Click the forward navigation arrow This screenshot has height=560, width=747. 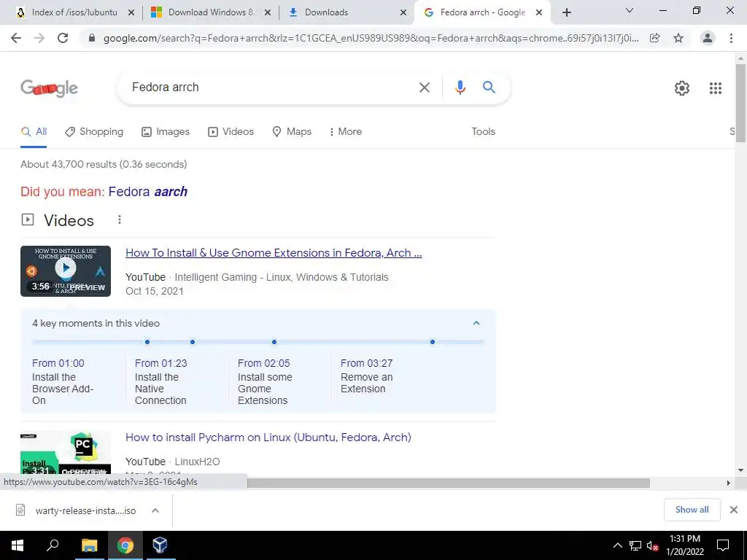(39, 38)
